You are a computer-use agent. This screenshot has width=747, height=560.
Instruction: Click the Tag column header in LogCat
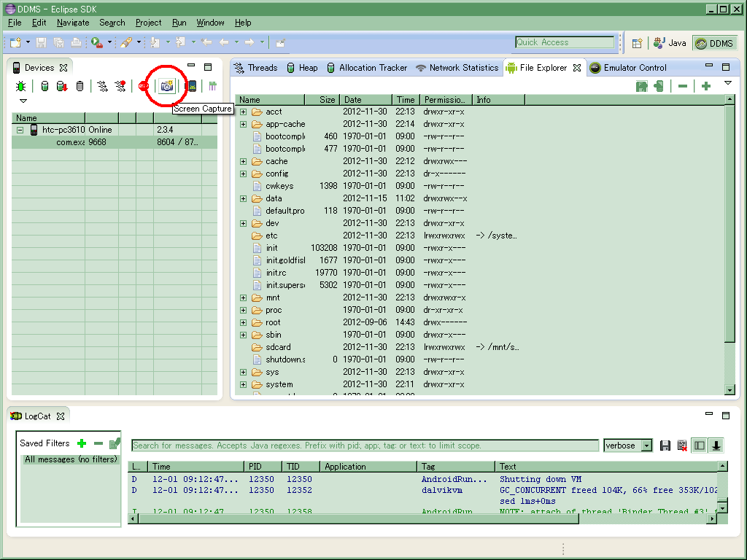[x=456, y=467]
